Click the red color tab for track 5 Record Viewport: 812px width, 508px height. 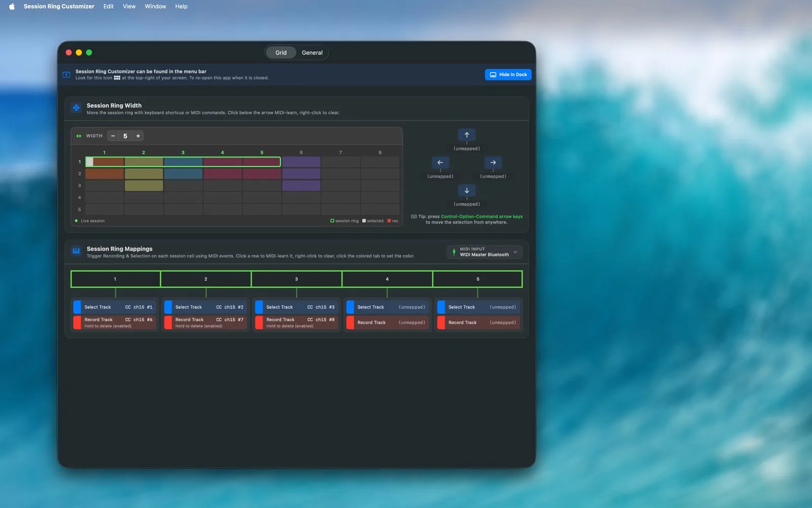[x=441, y=323]
